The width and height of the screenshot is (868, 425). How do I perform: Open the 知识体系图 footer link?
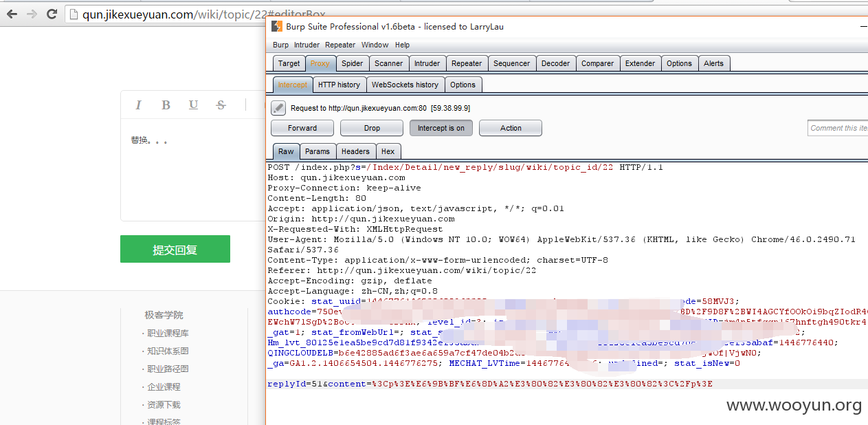pyautogui.click(x=168, y=351)
